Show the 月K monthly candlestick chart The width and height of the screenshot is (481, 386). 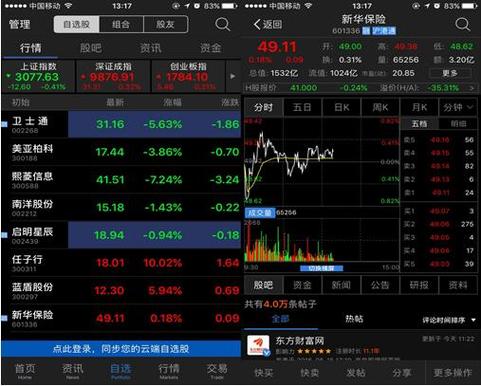click(419, 107)
